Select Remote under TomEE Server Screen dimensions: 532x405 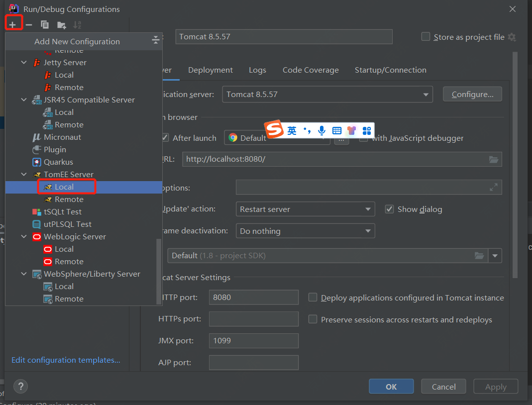click(x=69, y=200)
